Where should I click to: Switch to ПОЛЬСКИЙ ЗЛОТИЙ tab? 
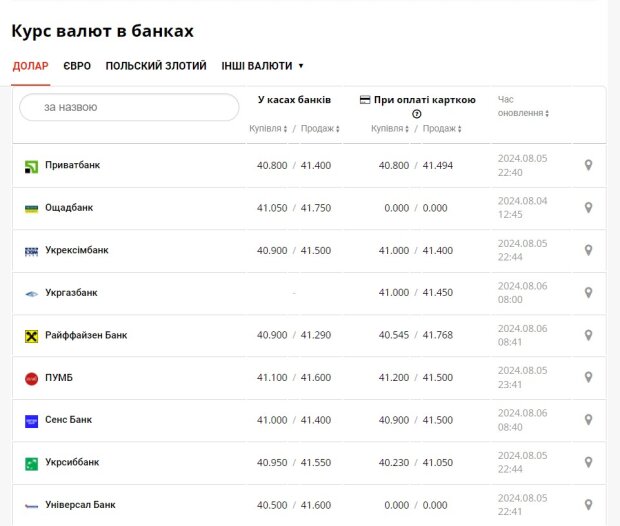coord(156,66)
